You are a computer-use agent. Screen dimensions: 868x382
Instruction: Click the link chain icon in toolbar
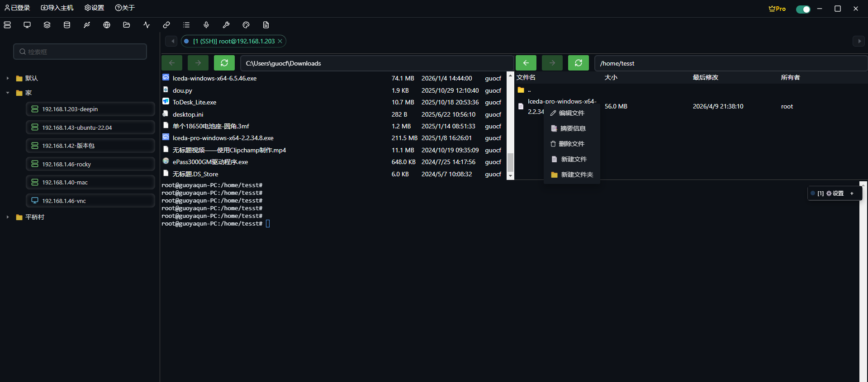pyautogui.click(x=166, y=25)
